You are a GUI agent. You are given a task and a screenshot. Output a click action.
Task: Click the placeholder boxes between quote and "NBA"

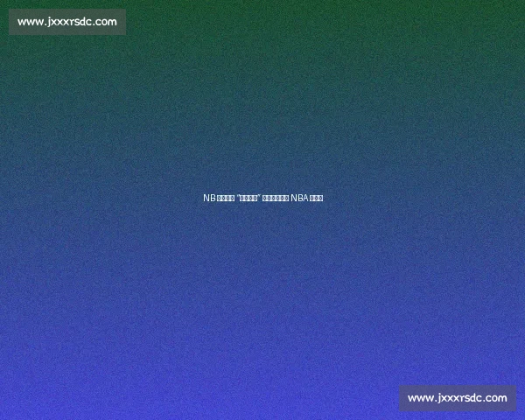tap(276, 198)
